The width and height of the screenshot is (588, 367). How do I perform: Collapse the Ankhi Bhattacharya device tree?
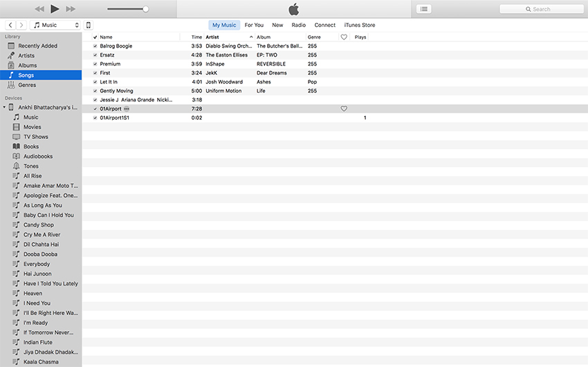coord(4,108)
